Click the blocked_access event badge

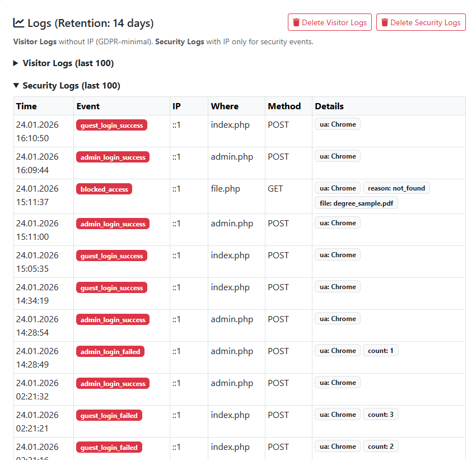pyautogui.click(x=104, y=189)
